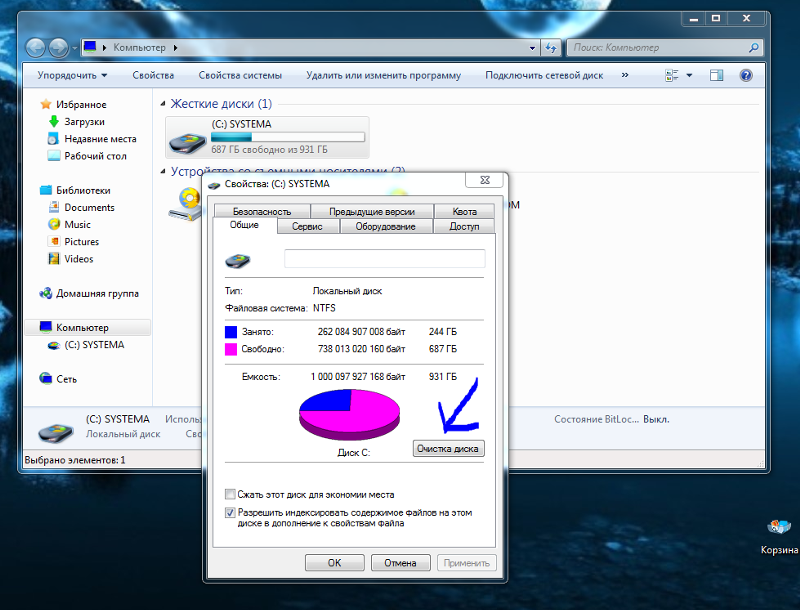Click the back navigation arrow button
Viewport: 800px width, 610px height.
point(36,47)
